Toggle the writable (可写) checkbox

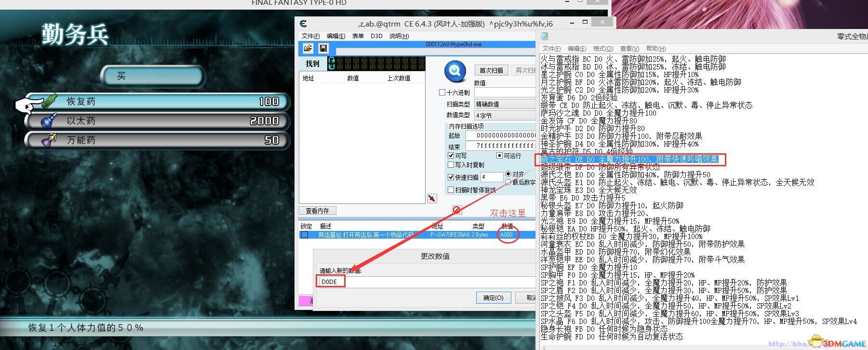click(451, 156)
